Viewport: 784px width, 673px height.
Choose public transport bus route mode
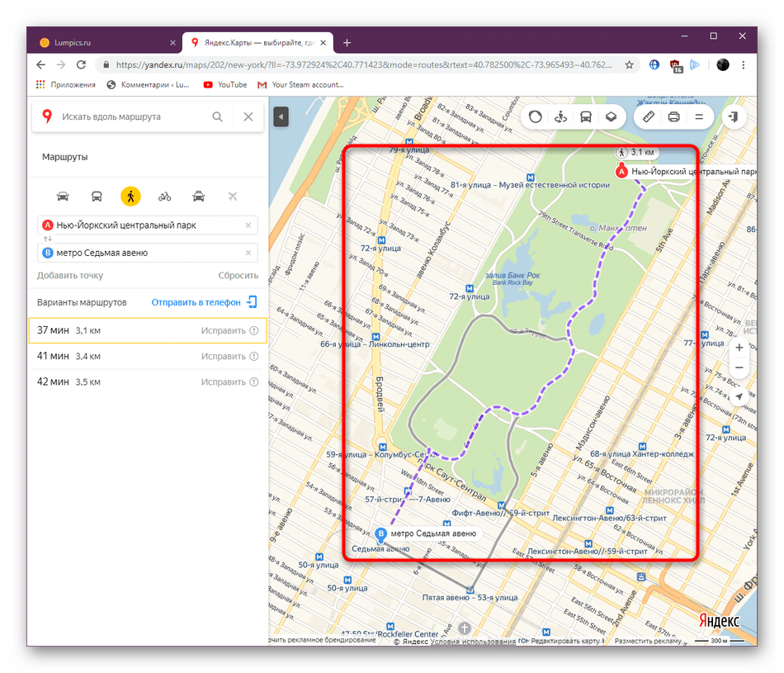click(97, 197)
